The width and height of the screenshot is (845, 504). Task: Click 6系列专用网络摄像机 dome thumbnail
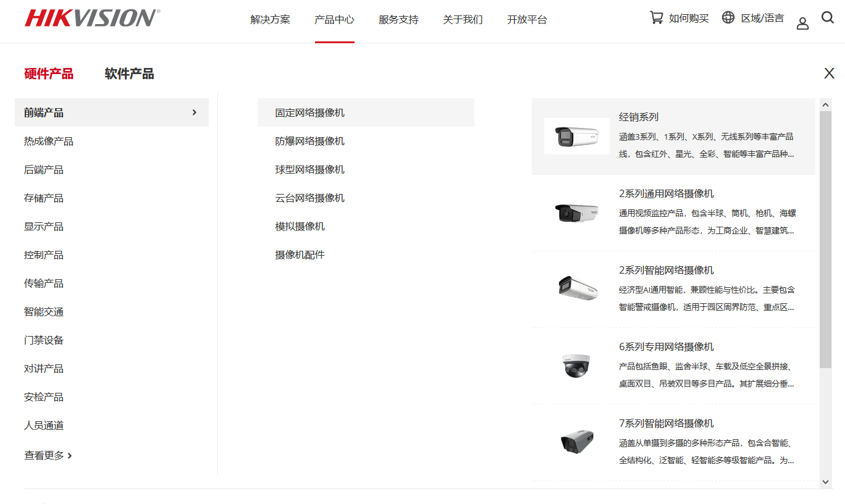pyautogui.click(x=577, y=366)
